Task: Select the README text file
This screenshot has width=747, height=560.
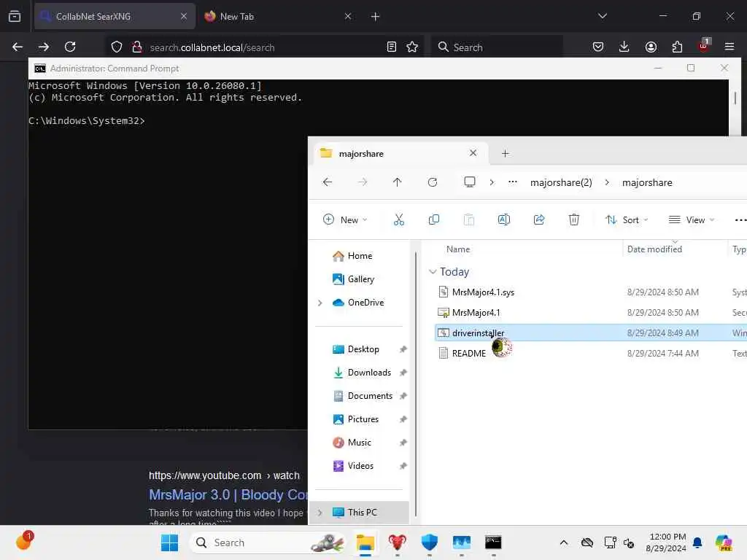Action: click(469, 354)
